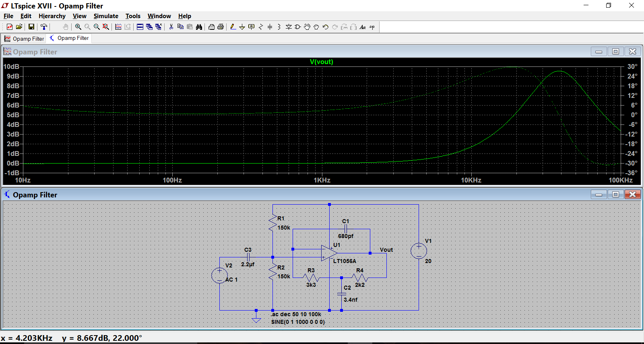
Task: Click the 1KHz frequency axis label
Action: [x=322, y=180]
